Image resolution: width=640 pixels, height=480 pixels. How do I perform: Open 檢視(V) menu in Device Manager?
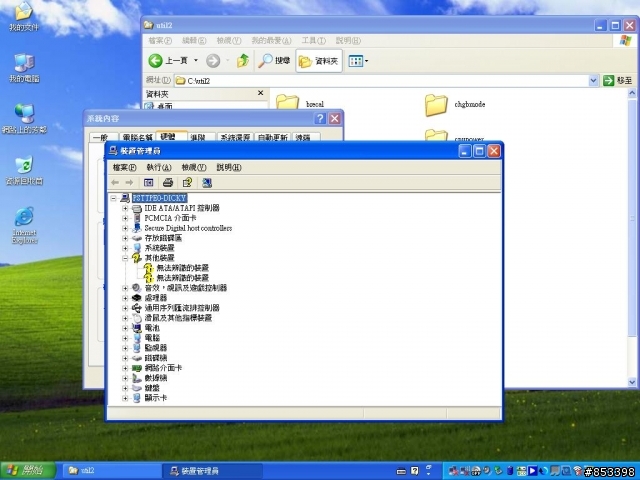(194, 167)
